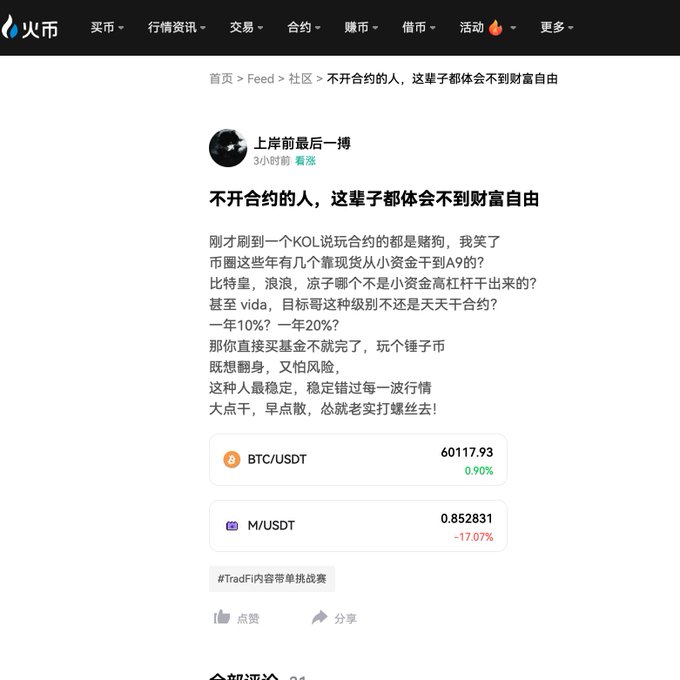Open the BTC/USDT pair card
Viewport: 680px width, 680px height.
pos(358,460)
